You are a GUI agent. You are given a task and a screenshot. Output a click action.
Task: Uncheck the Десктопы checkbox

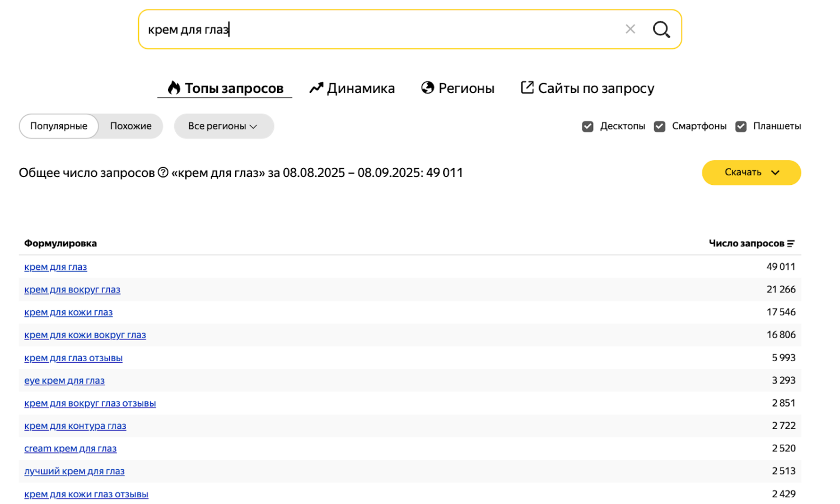(x=587, y=127)
